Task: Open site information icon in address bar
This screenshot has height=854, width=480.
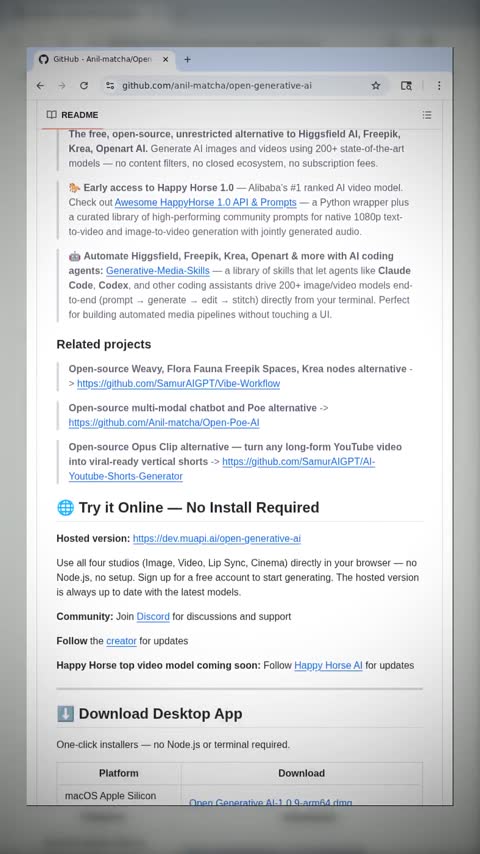Action: (110, 86)
